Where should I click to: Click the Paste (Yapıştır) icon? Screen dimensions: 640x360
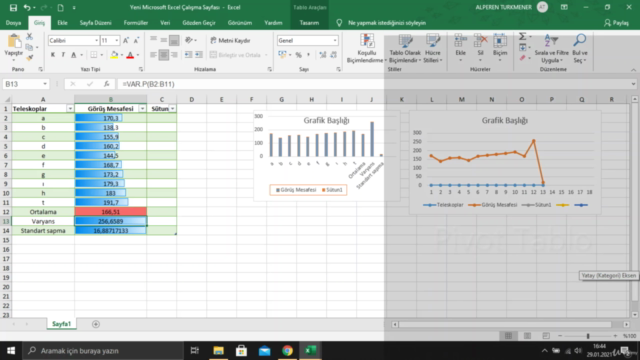coord(13,42)
